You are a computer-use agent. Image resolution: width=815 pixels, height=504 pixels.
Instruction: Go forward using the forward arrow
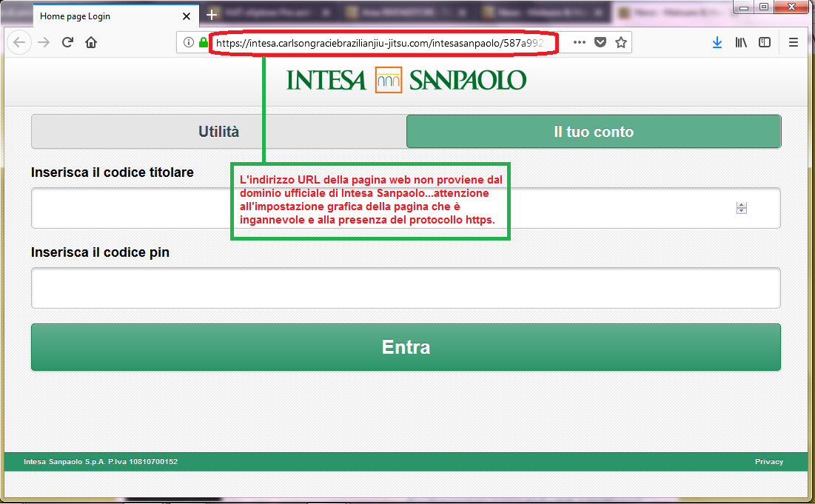[44, 43]
